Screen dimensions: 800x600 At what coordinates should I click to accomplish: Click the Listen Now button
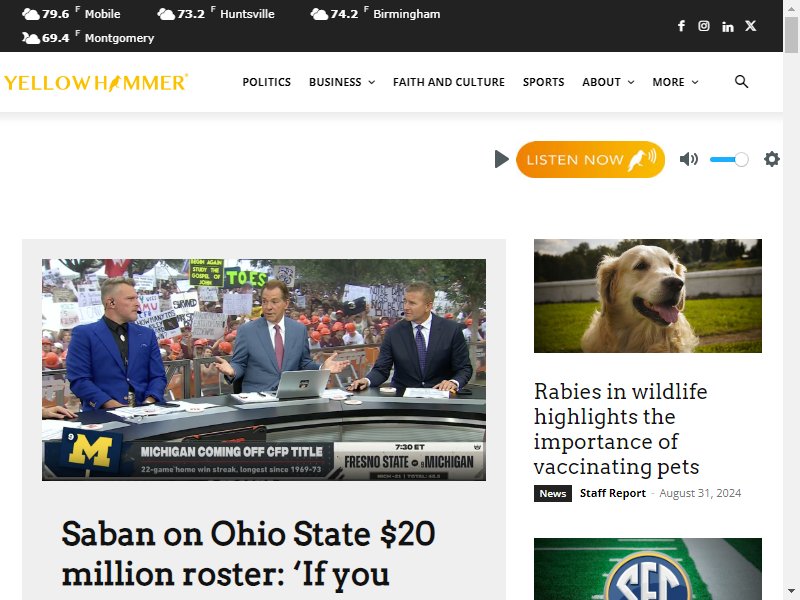tap(590, 160)
